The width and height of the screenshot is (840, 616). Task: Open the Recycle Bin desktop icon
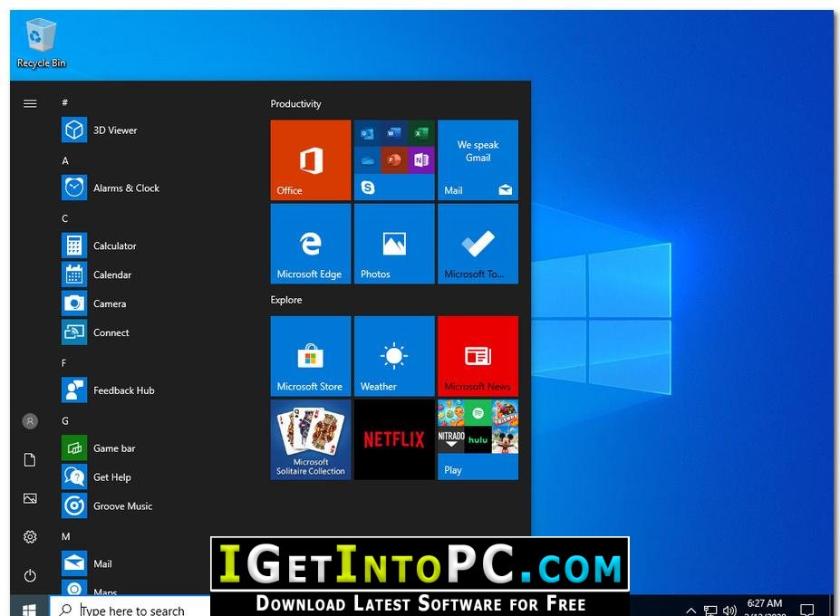click(41, 43)
